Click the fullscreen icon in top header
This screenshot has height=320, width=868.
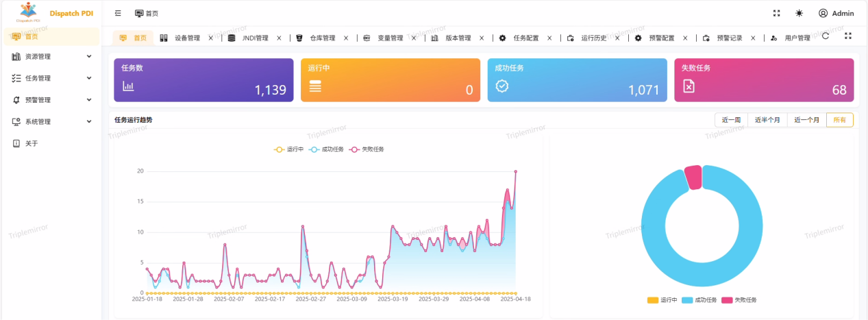click(776, 13)
